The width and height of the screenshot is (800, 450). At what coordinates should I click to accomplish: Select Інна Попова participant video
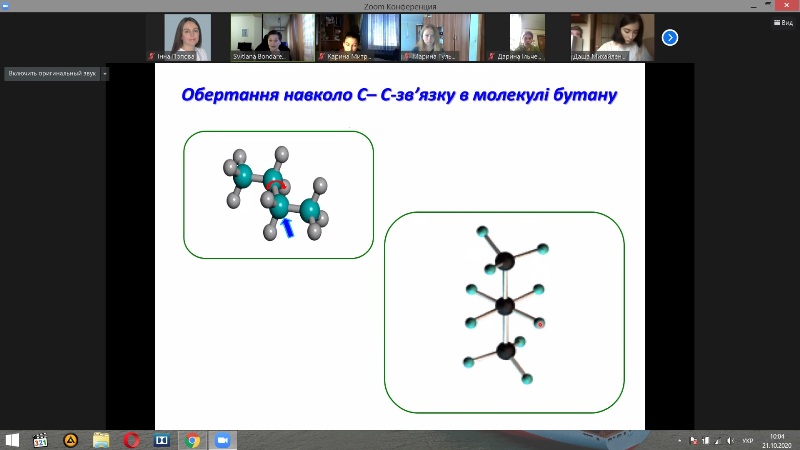coord(187,38)
